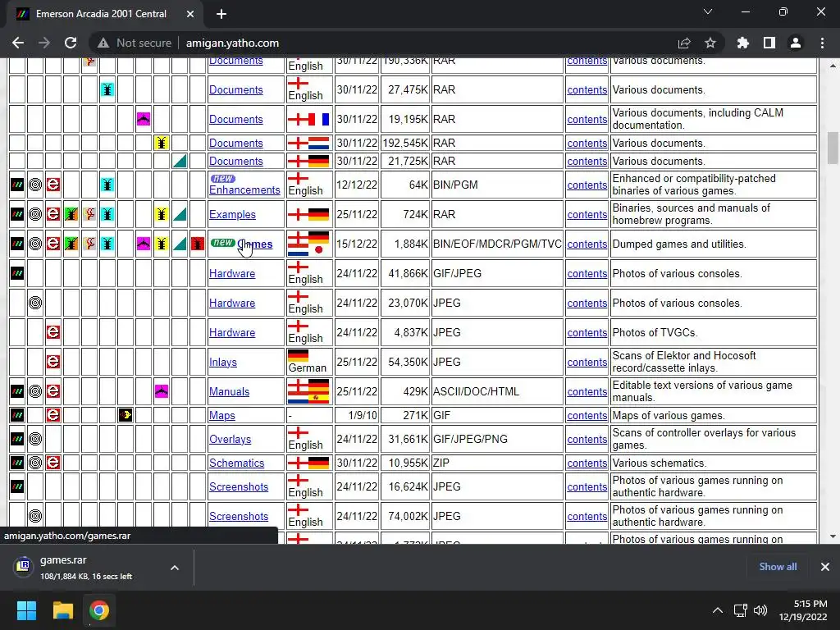Close the downloads bar
840x630 pixels.
(825, 566)
